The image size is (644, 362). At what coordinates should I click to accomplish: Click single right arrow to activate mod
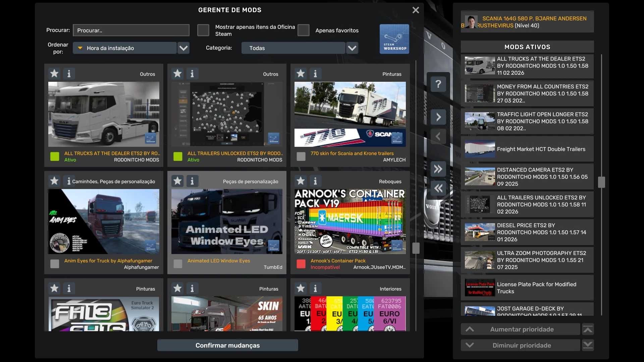(x=438, y=117)
